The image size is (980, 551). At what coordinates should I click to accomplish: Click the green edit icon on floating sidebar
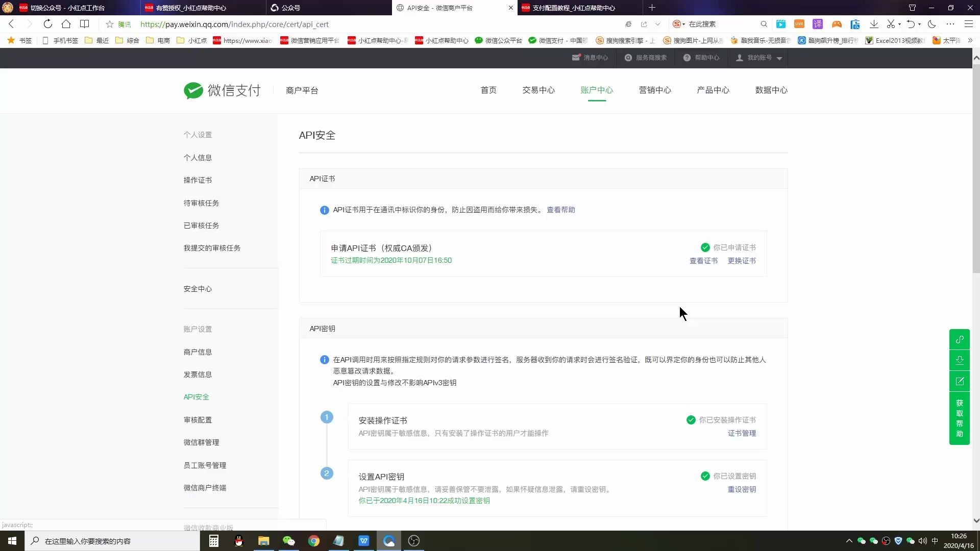click(960, 381)
